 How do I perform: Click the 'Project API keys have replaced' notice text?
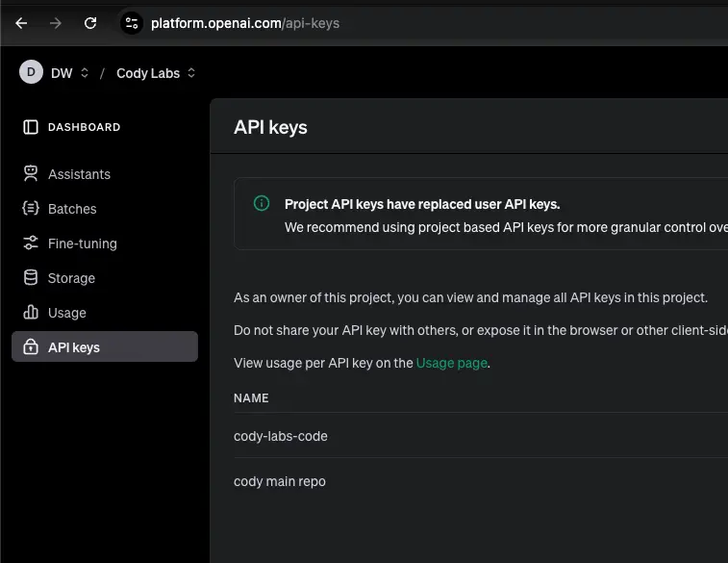(422, 204)
